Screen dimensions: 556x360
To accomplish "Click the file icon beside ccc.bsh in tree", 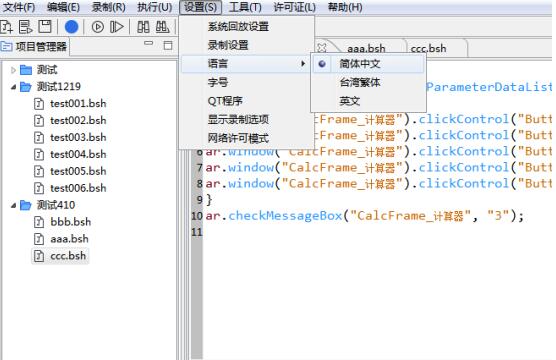I will [x=39, y=256].
